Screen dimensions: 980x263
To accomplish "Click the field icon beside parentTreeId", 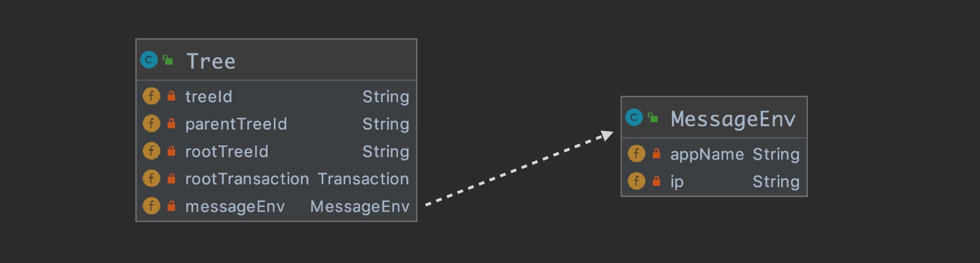I will pos(151,124).
